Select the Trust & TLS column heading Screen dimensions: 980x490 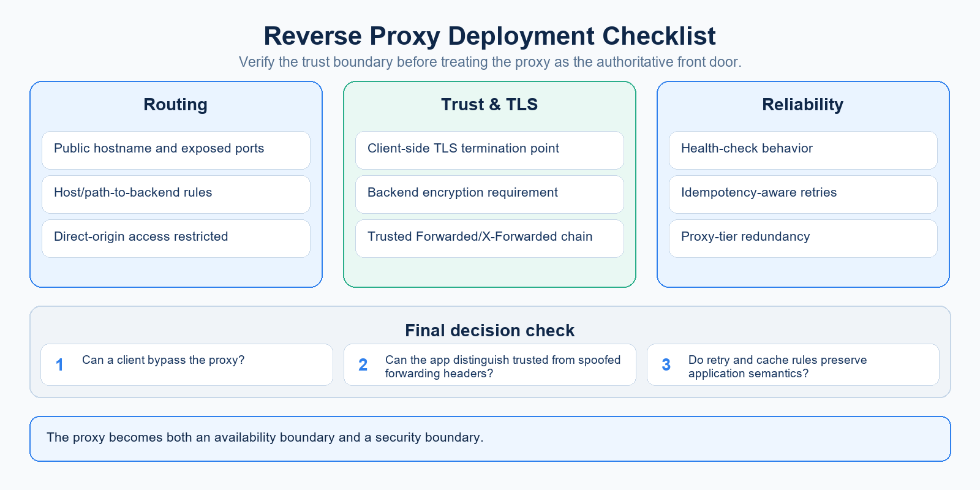pyautogui.click(x=489, y=104)
